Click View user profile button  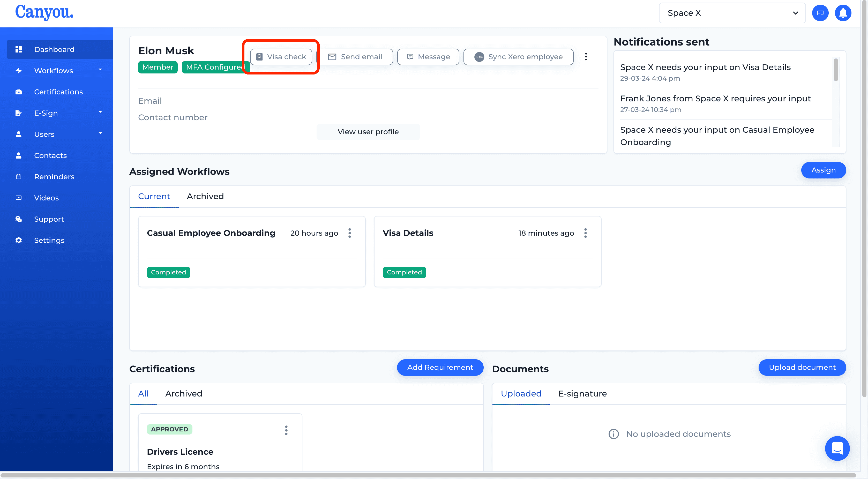tap(368, 132)
